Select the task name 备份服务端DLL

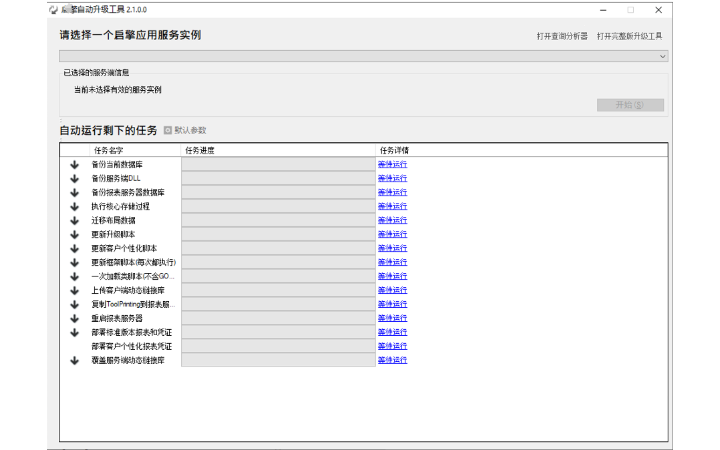(x=116, y=178)
